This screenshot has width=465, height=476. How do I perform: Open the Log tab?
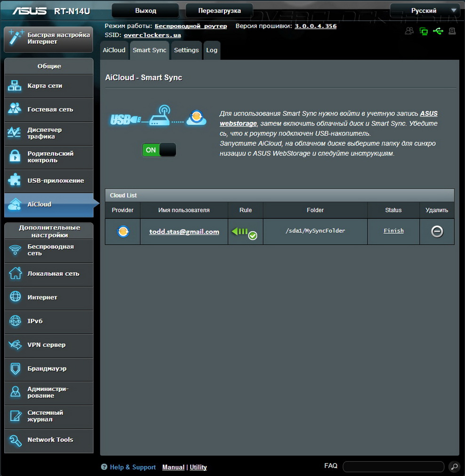click(212, 50)
